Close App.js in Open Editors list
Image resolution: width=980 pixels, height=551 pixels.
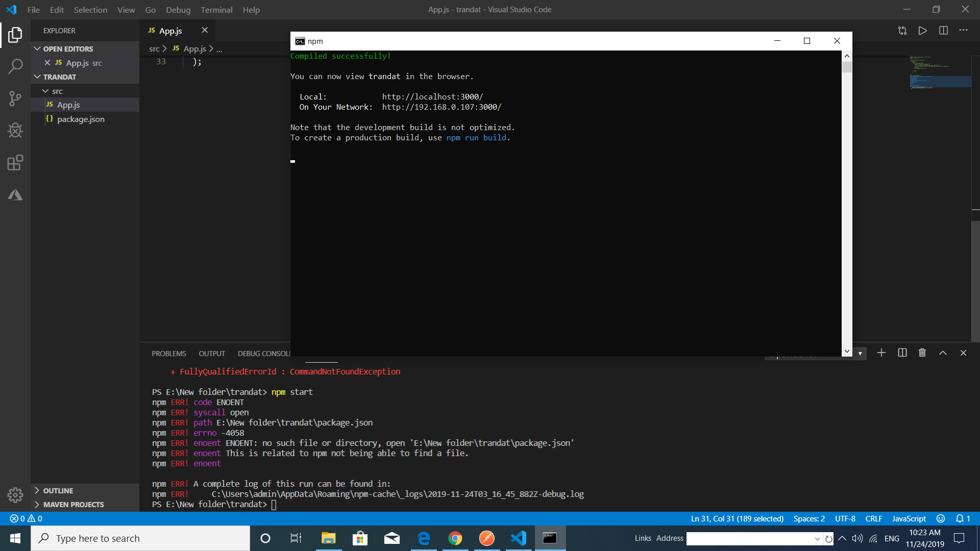pos(47,63)
